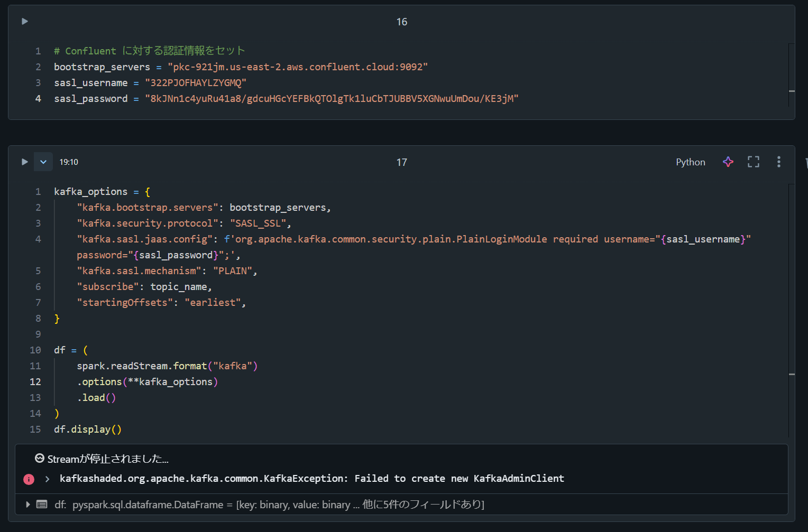Open the Python language selector of cell 17
This screenshot has height=532, width=808.
coord(691,162)
